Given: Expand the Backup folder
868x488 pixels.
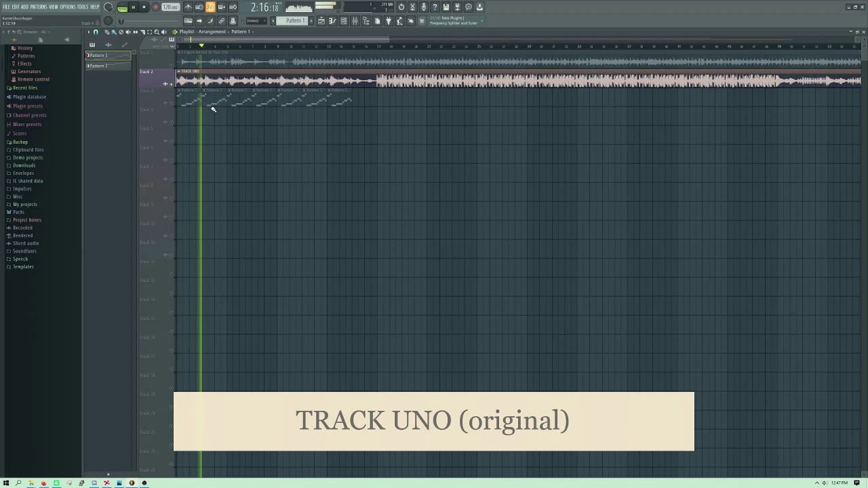Looking at the screenshot, I should [x=20, y=142].
